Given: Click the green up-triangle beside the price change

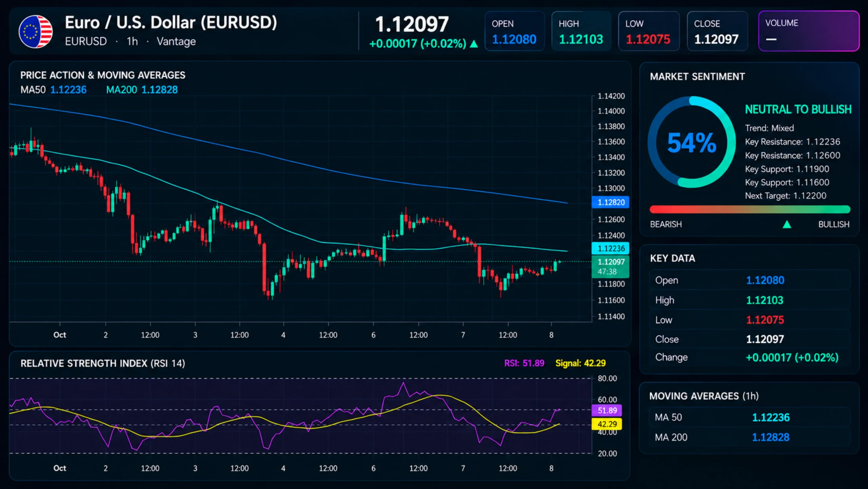Looking at the screenshot, I should 474,44.
